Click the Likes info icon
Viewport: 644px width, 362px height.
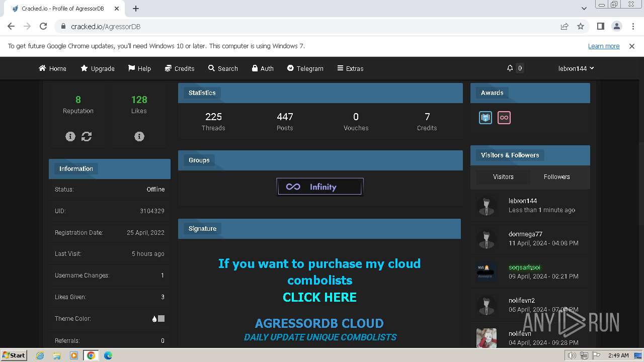point(139,136)
